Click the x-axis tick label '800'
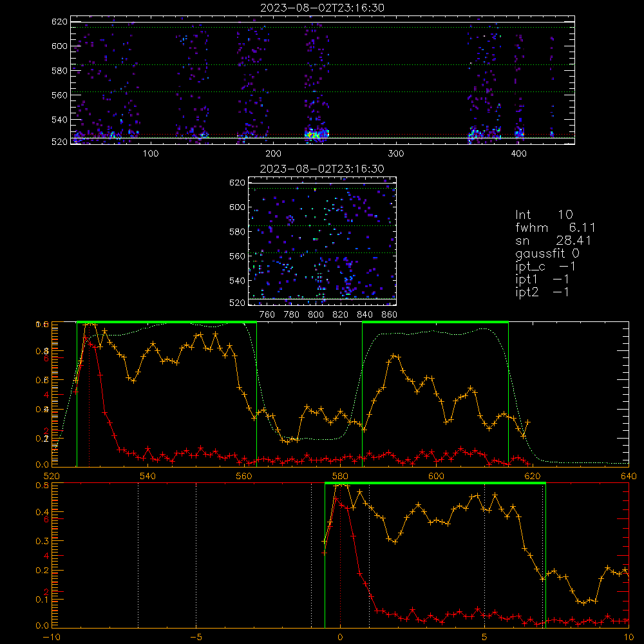 pos(316,315)
